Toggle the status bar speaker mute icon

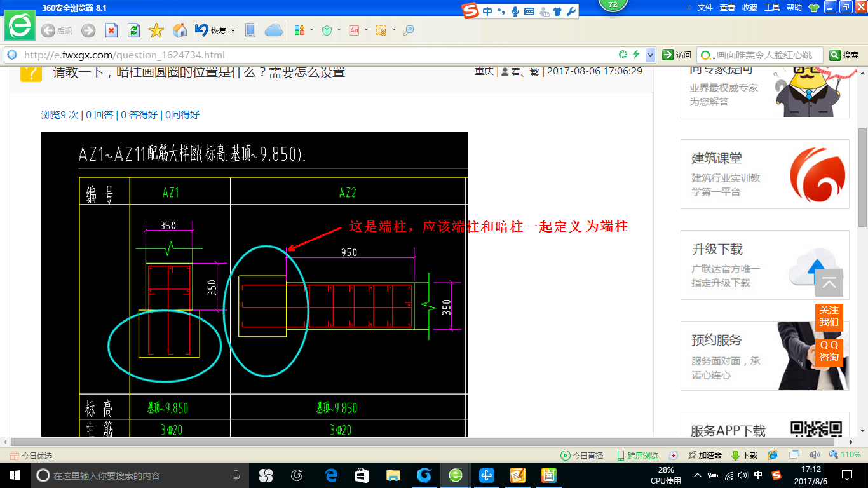click(815, 455)
